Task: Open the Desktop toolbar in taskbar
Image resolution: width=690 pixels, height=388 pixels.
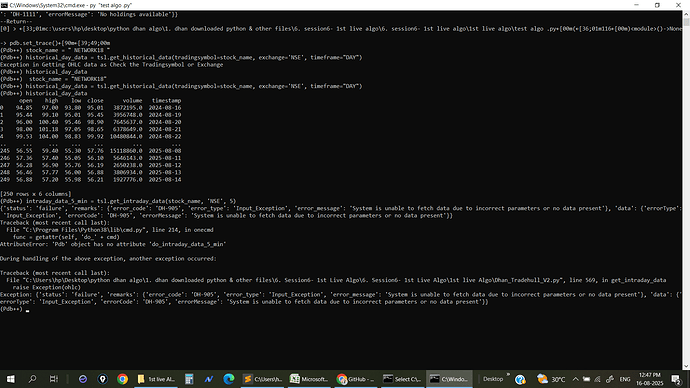Action: coord(492,379)
